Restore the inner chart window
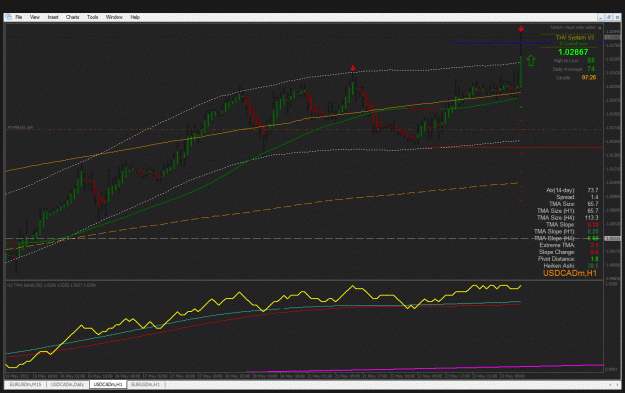Screen dimensions: 625x393 point(609,17)
